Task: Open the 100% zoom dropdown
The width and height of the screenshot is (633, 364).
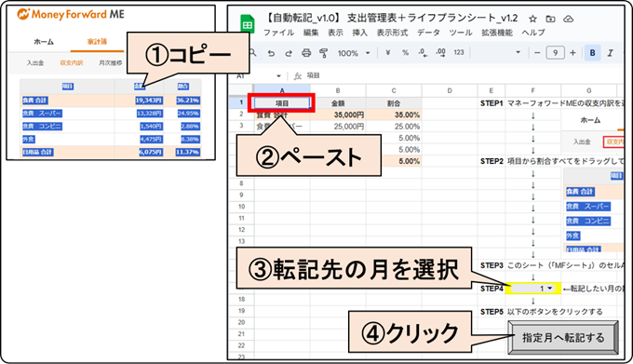Action: tap(354, 53)
